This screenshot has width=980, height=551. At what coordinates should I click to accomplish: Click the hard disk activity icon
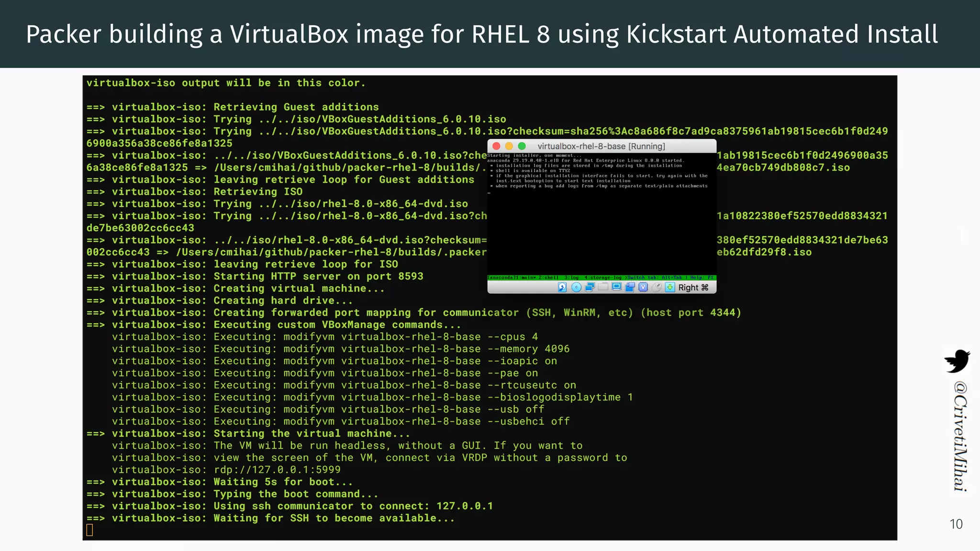point(562,287)
